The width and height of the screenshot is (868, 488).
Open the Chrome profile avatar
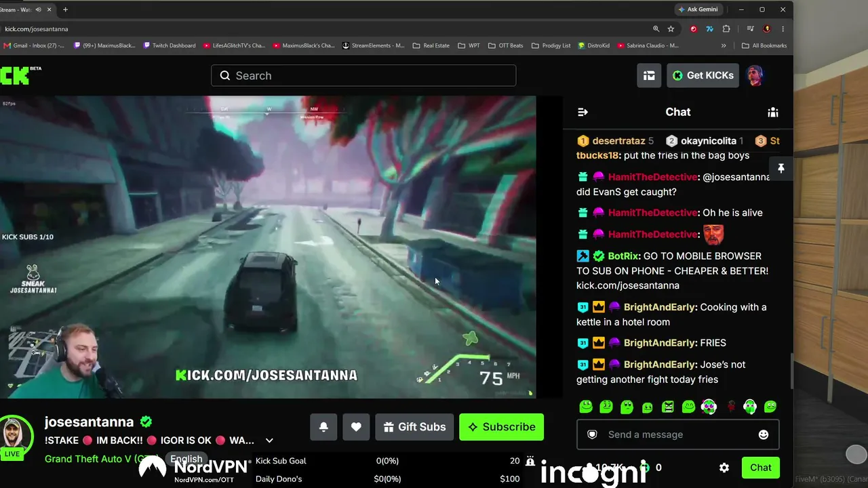(767, 29)
